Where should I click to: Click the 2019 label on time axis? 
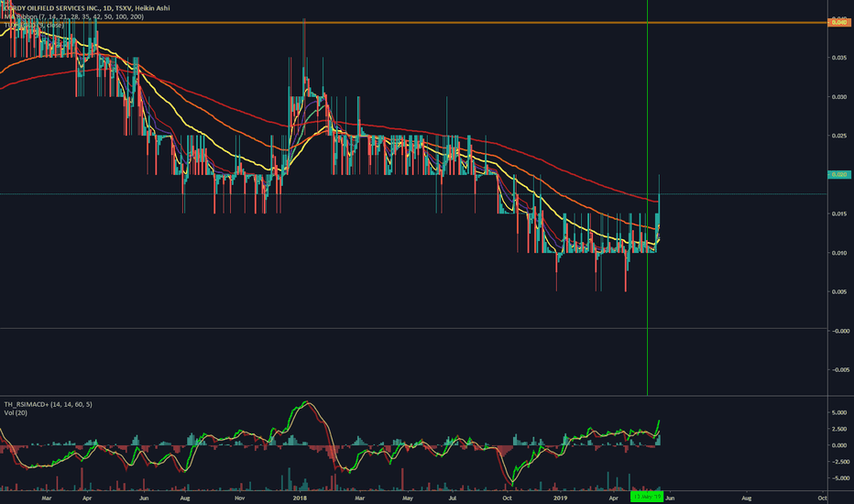560,498
